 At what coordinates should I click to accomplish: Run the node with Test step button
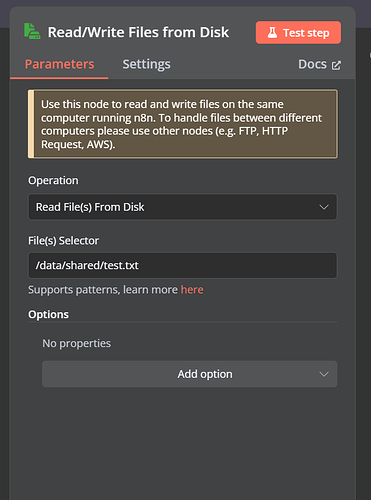298,33
